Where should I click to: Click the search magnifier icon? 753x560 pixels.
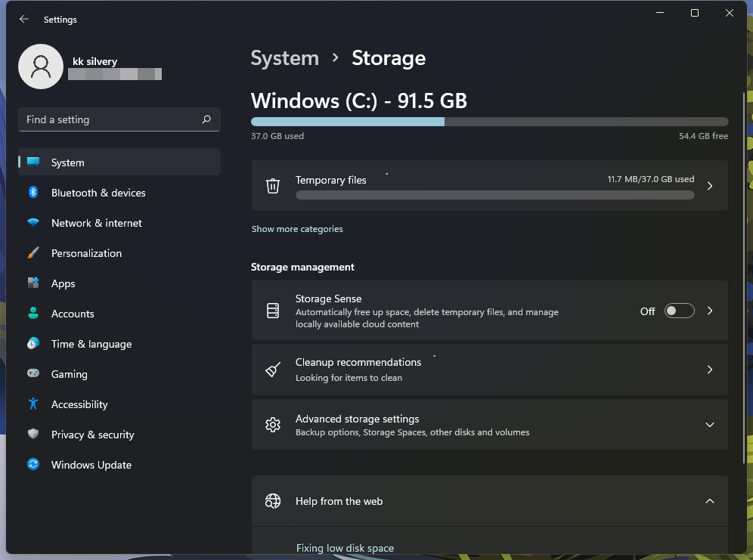point(206,119)
